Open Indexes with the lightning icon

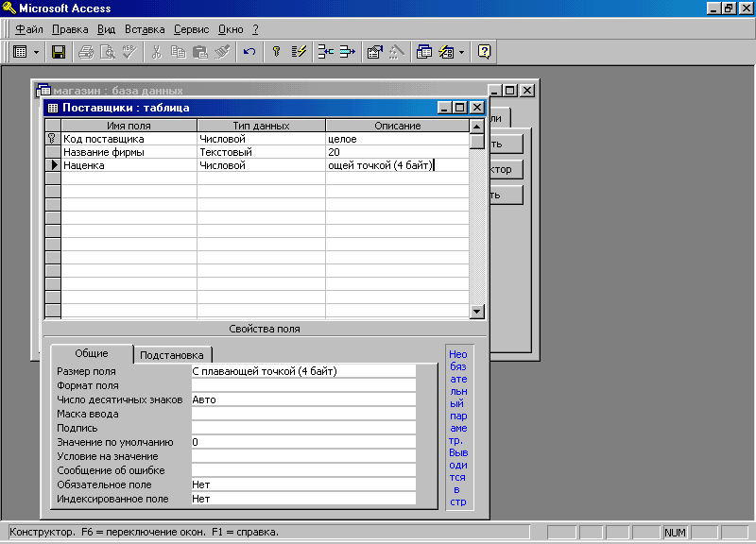[x=299, y=52]
